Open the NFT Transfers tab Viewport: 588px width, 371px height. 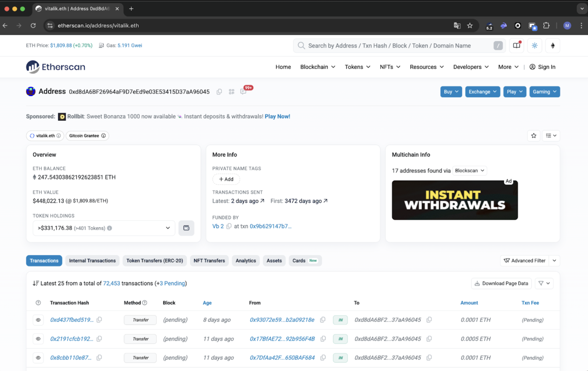click(x=209, y=260)
